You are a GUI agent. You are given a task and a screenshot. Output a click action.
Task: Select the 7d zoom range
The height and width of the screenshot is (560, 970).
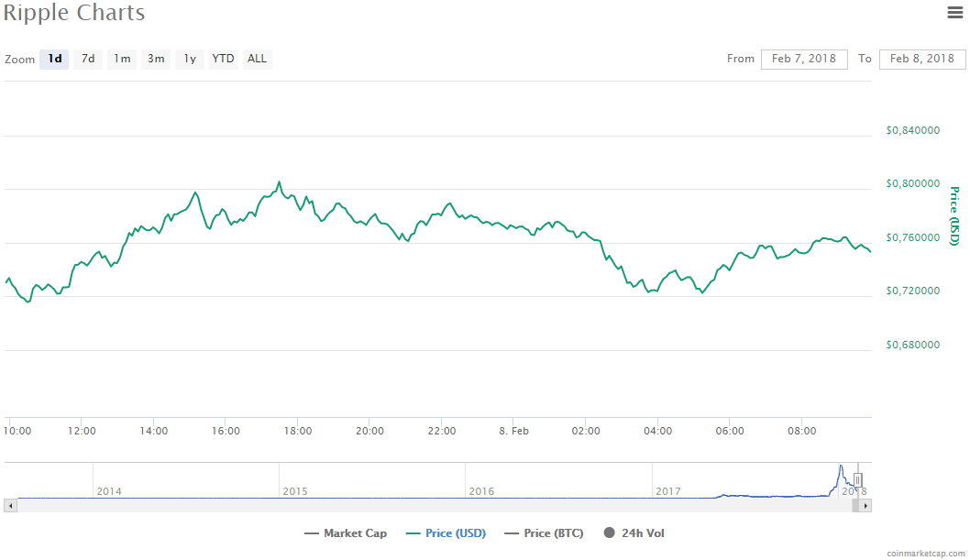pos(88,59)
